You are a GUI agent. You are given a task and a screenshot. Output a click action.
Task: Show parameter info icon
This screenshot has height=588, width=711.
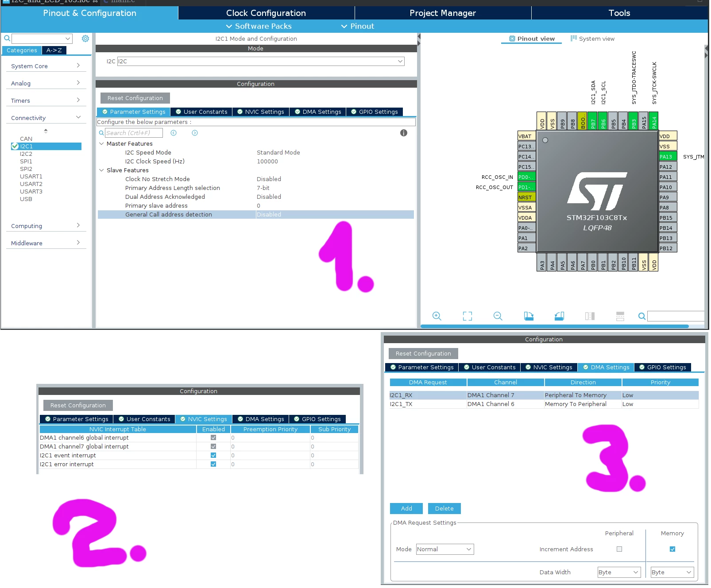point(404,133)
